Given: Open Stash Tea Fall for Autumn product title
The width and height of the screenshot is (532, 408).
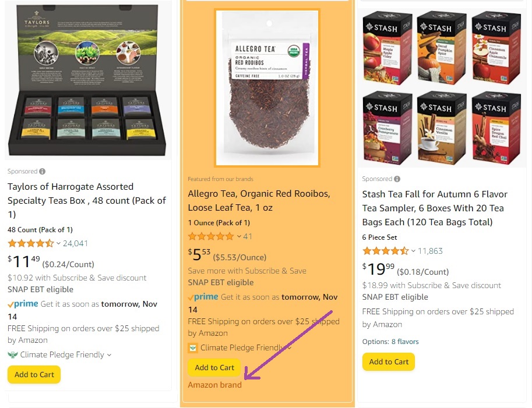Looking at the screenshot, I should tap(435, 208).
